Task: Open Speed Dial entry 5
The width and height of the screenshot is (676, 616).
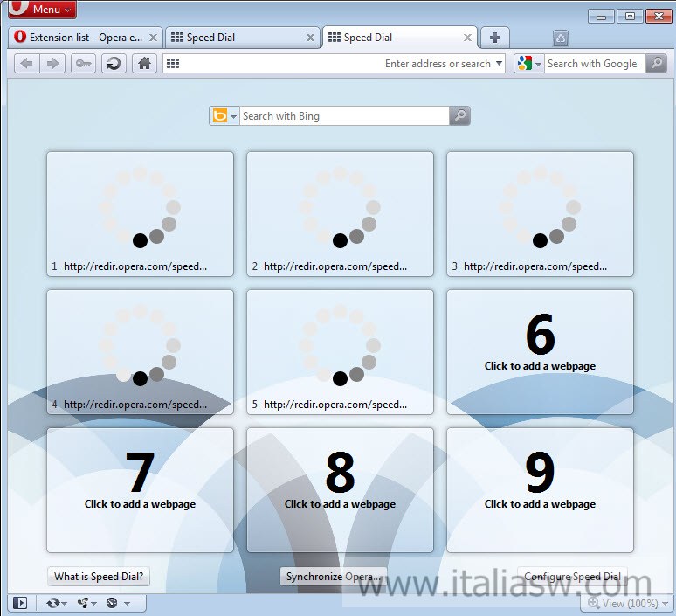Action: (340, 352)
